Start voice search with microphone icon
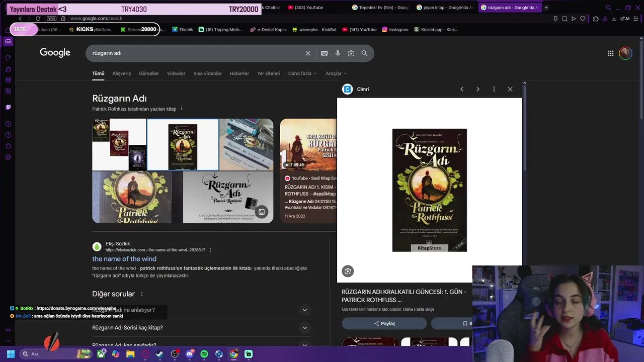This screenshot has width=644, height=362. [x=338, y=53]
